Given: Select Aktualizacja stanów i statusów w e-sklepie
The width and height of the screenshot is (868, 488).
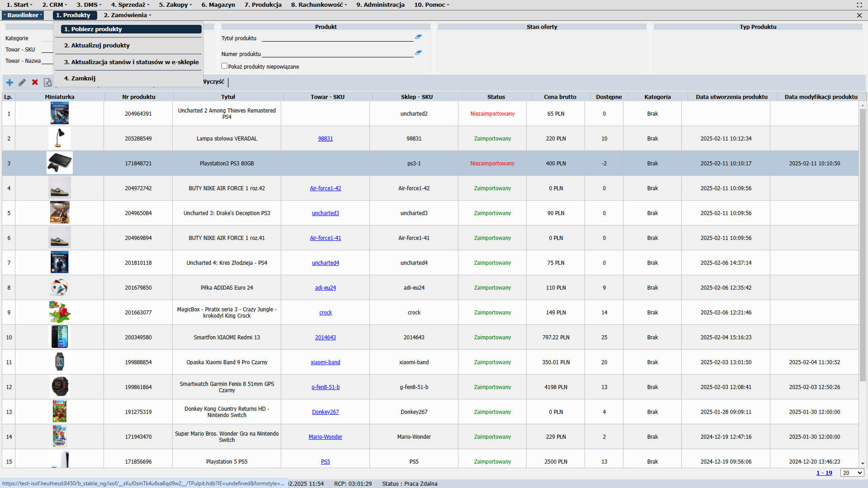Looking at the screenshot, I should coord(131,62).
